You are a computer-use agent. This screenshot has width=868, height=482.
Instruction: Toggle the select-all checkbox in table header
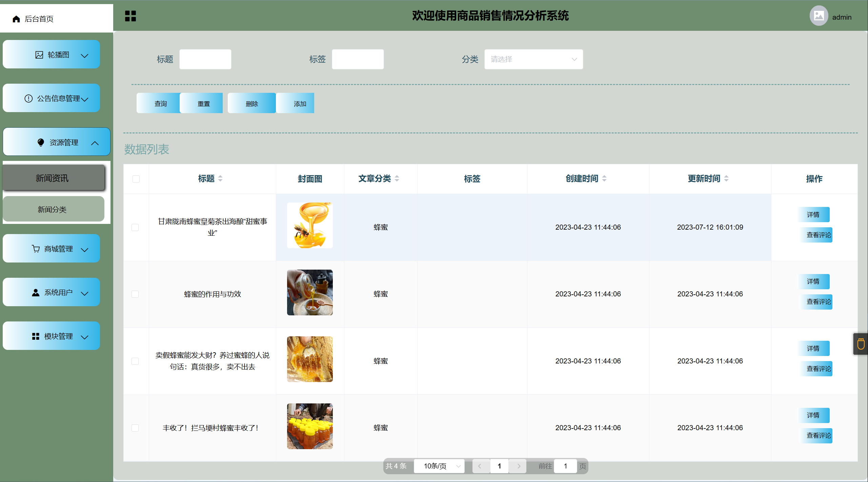pyautogui.click(x=136, y=179)
